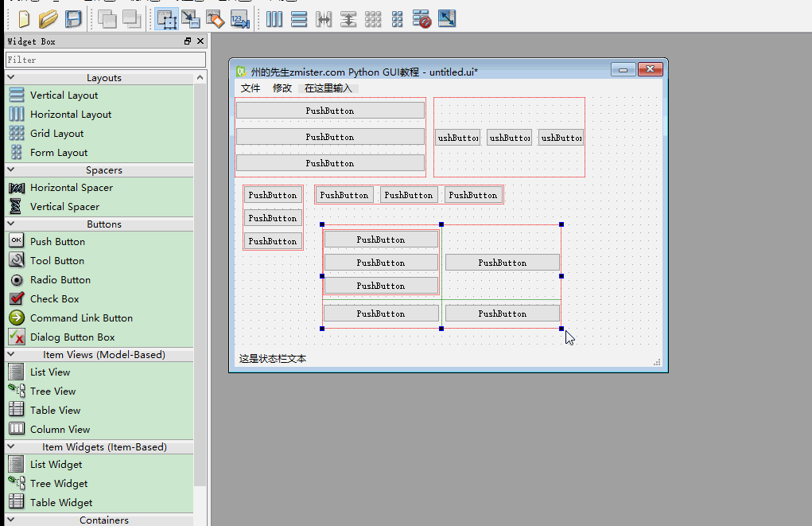Apply Lay Out Vertically from toolbar
Viewport: 812px width, 526px height.
(299, 18)
